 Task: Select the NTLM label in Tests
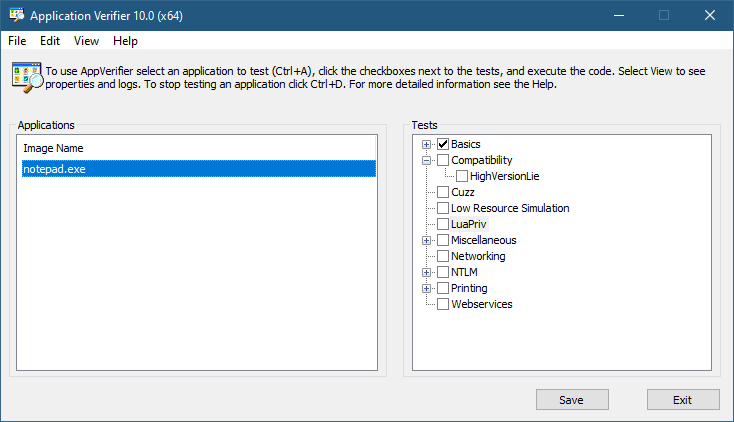coord(464,272)
